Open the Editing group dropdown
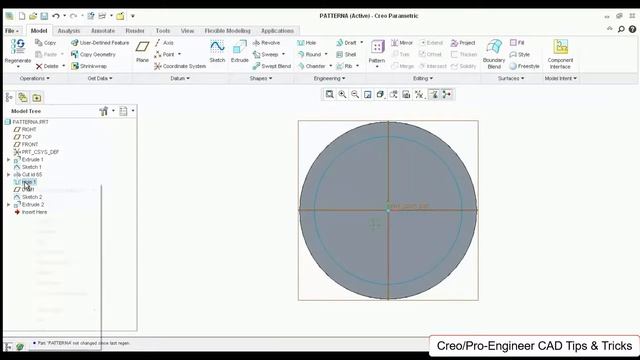 [423, 78]
